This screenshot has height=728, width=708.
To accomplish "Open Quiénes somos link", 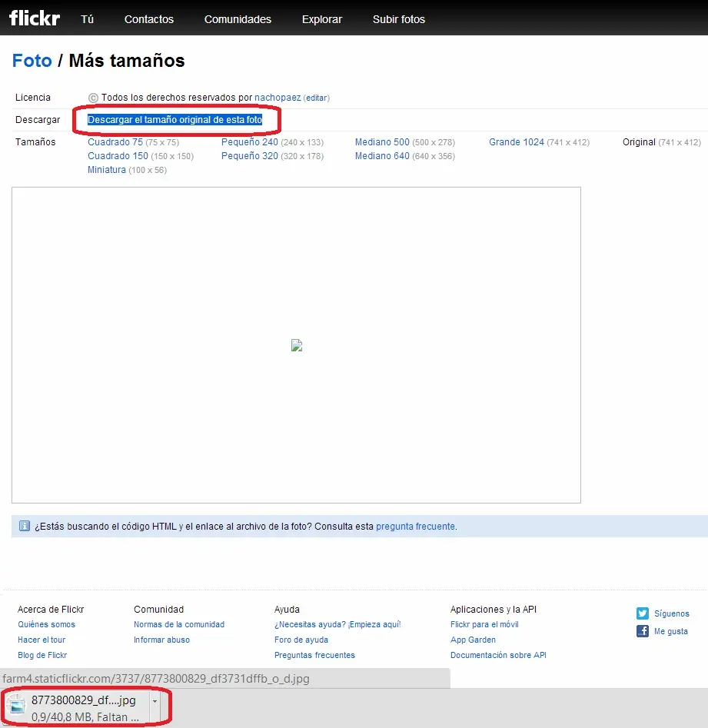I will point(46,624).
